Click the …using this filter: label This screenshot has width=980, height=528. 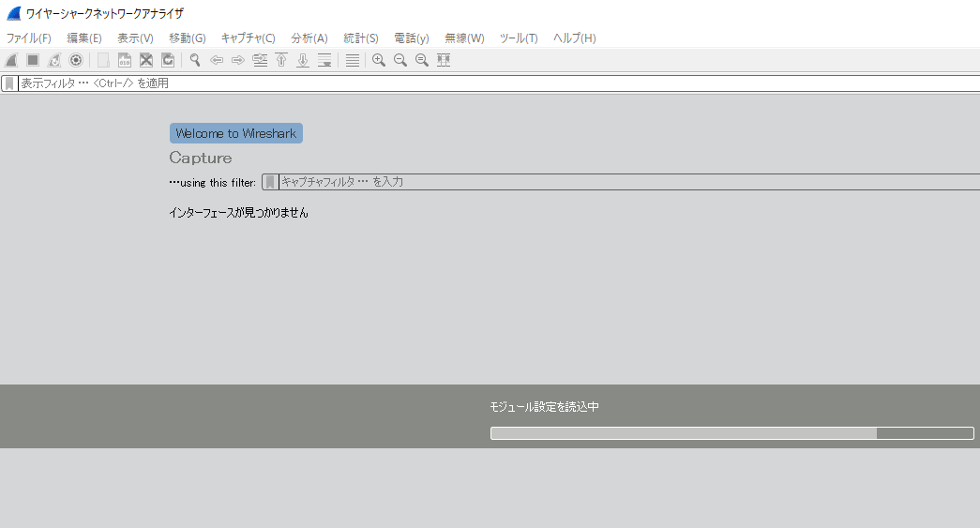pyautogui.click(x=213, y=183)
